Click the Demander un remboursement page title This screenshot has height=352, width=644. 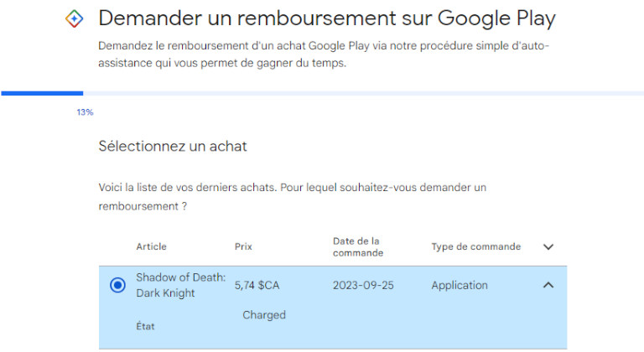pos(327,18)
